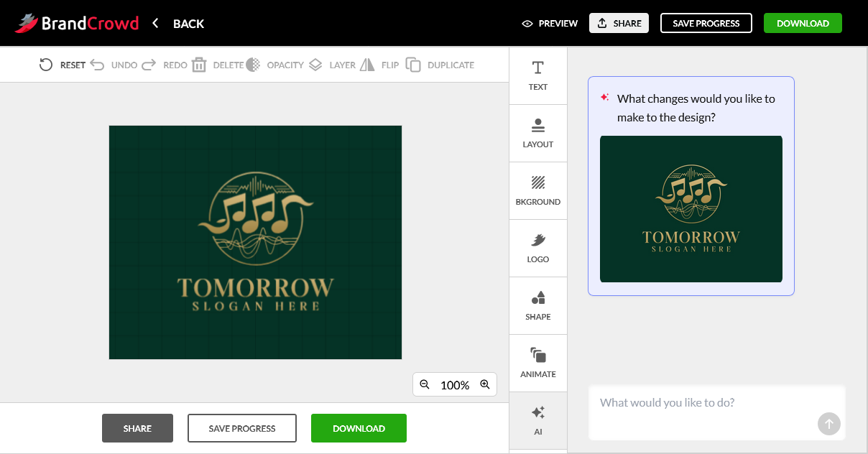868x454 pixels.
Task: Zoom in using the plus magnifier
Action: (485, 384)
